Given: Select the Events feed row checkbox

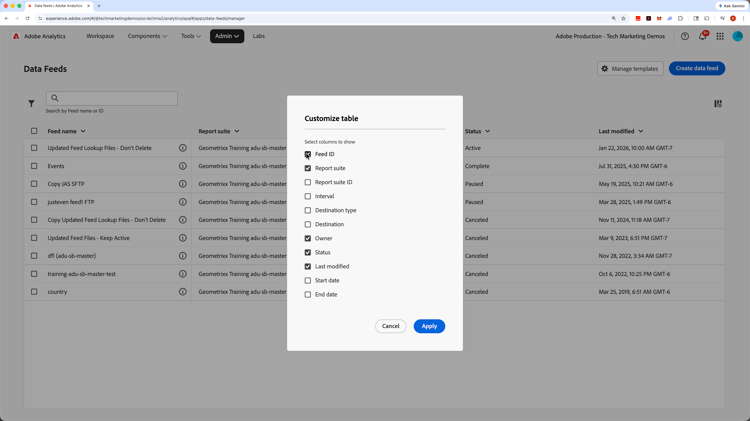Looking at the screenshot, I should point(34,166).
